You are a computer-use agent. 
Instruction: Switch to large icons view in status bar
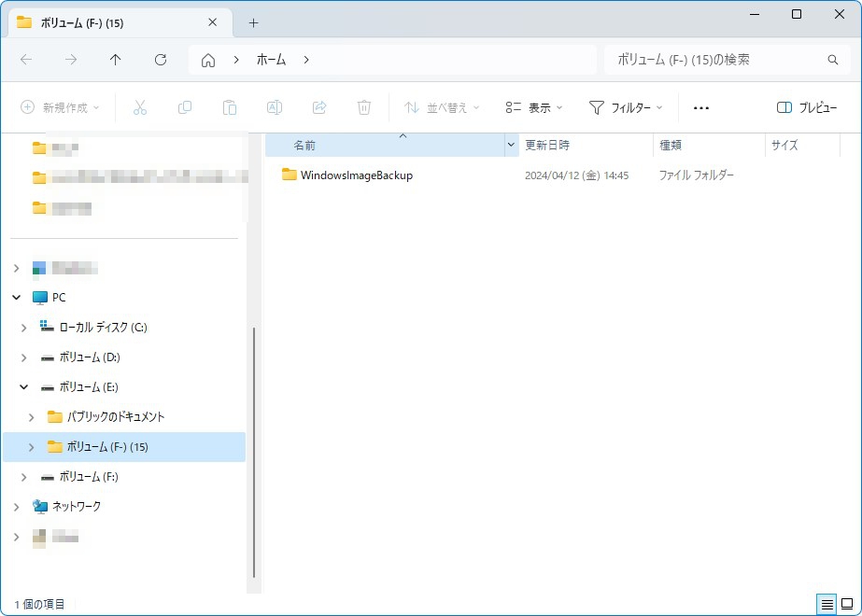coord(847,605)
